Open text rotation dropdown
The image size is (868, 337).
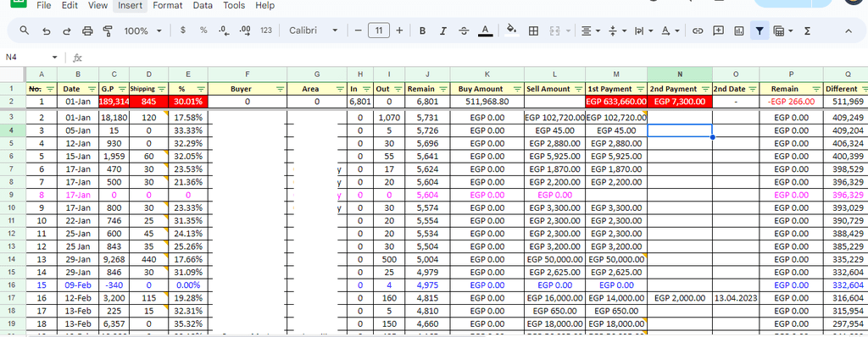pos(670,31)
